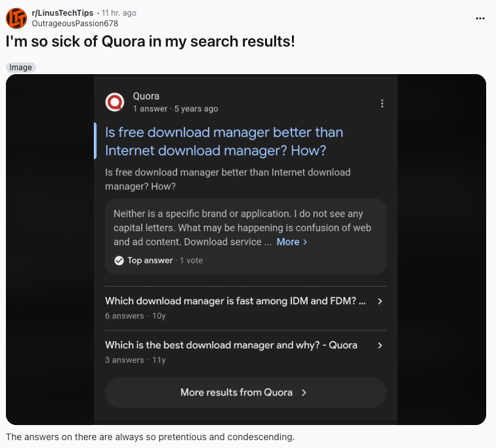Click the Image flair tag
Screen dimensions: 496x448
coord(20,68)
